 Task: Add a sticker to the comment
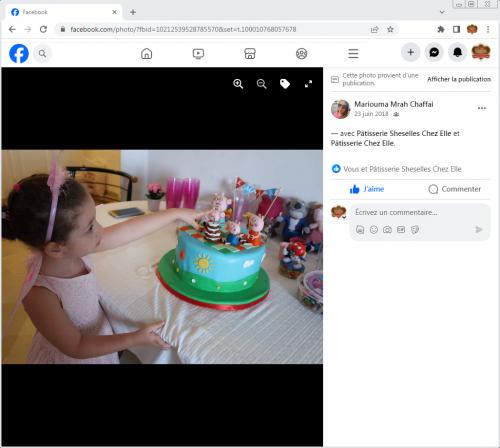click(x=415, y=230)
